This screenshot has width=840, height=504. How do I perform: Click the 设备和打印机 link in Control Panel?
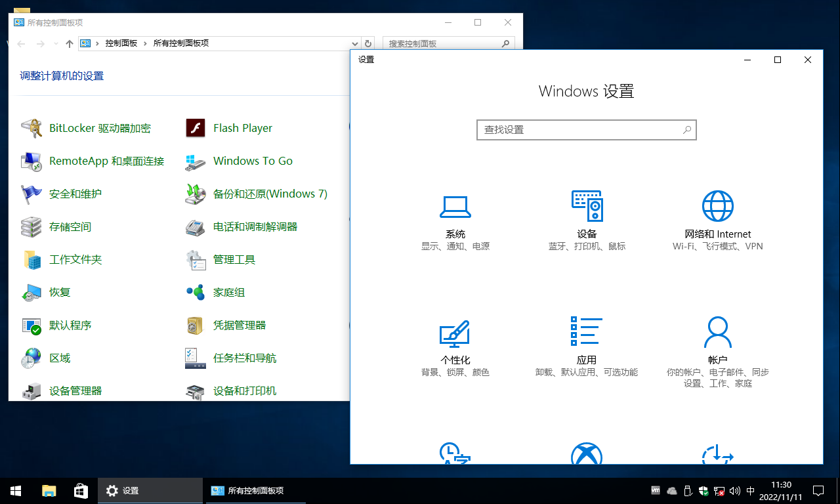[245, 390]
